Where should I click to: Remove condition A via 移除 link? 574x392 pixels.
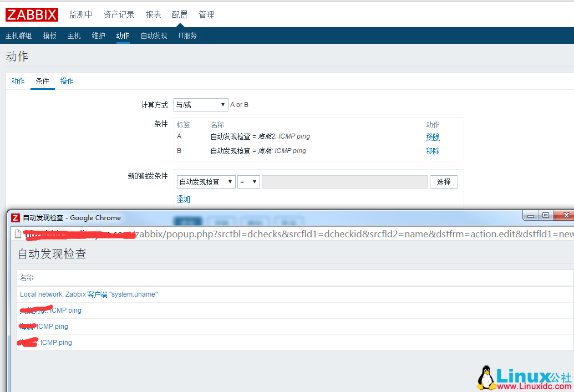(x=433, y=136)
